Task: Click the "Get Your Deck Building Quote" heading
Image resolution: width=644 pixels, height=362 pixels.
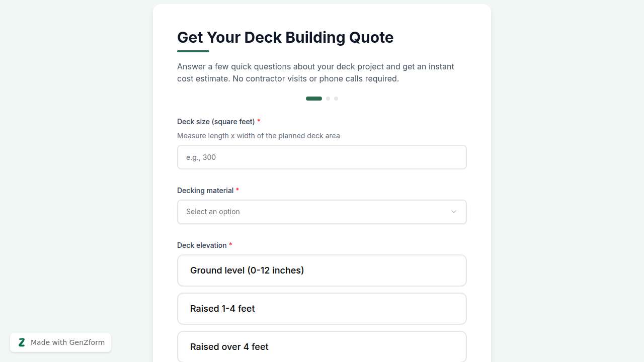Action: [285, 37]
